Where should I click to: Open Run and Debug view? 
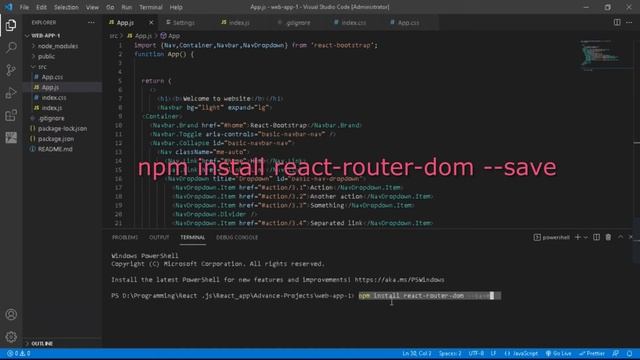coord(11,93)
